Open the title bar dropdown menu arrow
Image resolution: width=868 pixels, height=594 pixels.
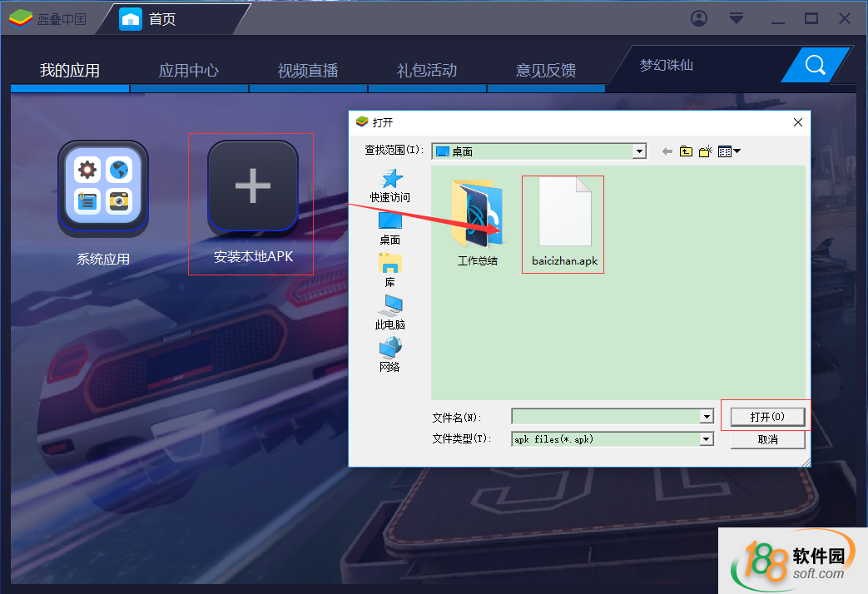tap(736, 18)
